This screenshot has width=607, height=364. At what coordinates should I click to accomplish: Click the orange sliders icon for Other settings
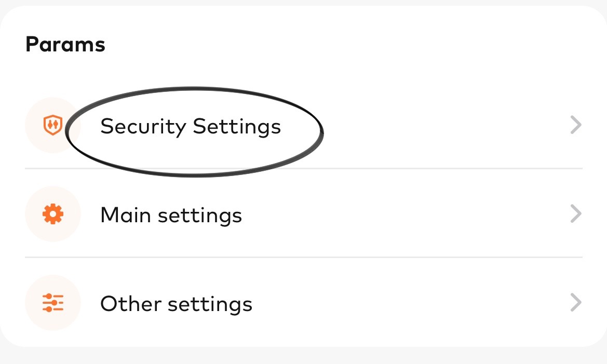tap(53, 303)
